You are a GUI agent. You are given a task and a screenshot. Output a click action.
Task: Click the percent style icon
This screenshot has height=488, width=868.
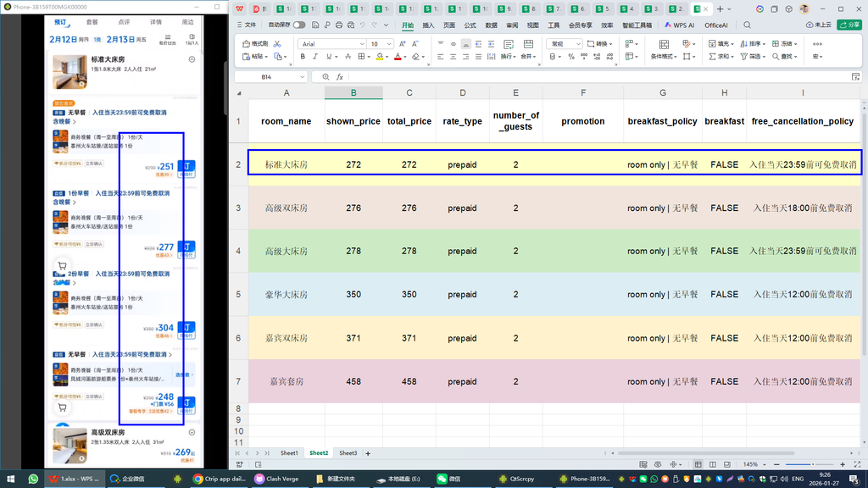571,57
